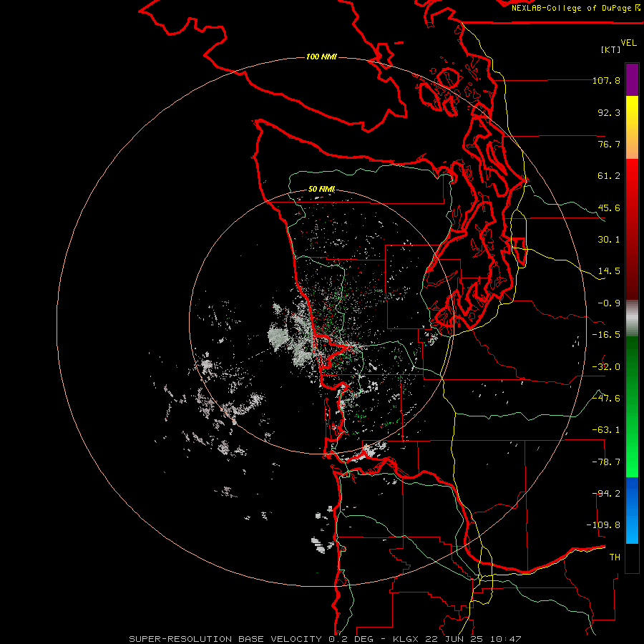Pick the bright green segment of color bar
Image resolution: width=644 pixels, height=644 pixels.
coord(632,406)
